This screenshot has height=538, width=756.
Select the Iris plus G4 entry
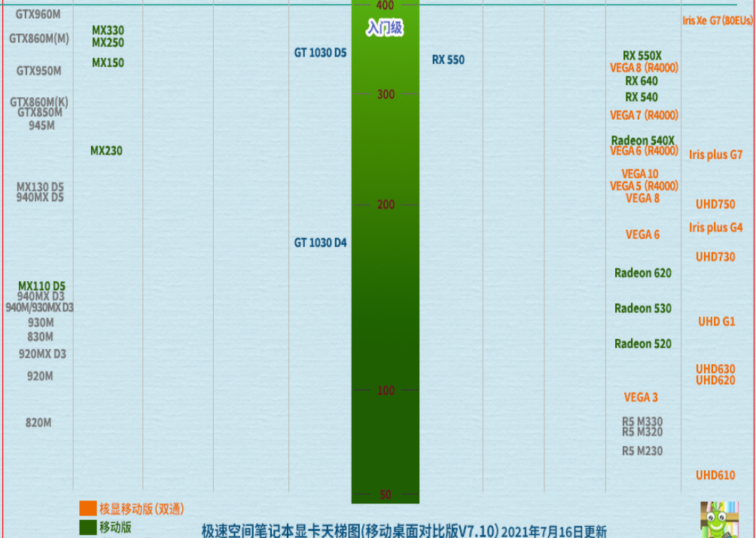tap(715, 228)
